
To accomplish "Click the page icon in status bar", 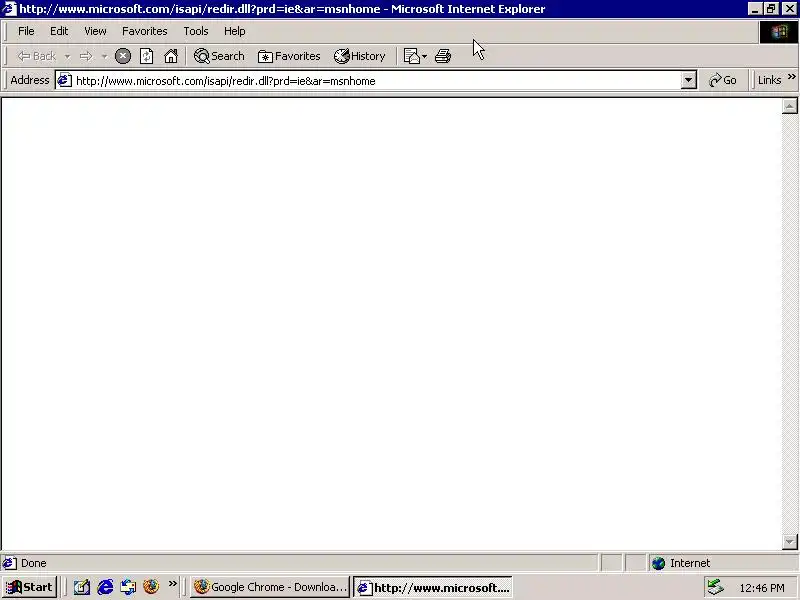I will pyautogui.click(x=10, y=563).
